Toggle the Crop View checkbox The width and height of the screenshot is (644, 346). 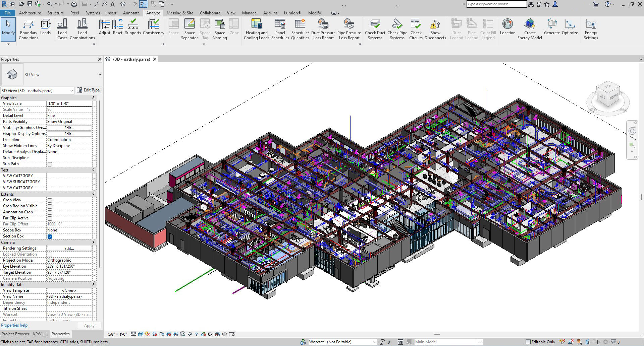[x=50, y=200]
